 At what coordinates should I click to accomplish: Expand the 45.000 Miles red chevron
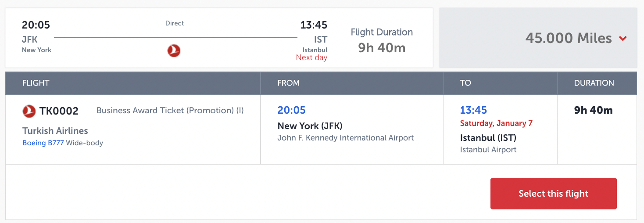(x=623, y=39)
